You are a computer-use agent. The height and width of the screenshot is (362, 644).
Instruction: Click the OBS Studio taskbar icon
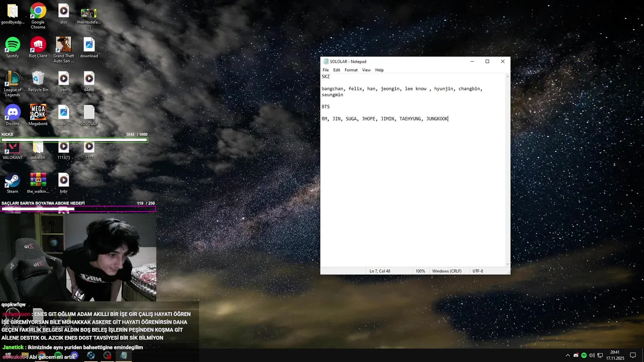tap(107, 355)
